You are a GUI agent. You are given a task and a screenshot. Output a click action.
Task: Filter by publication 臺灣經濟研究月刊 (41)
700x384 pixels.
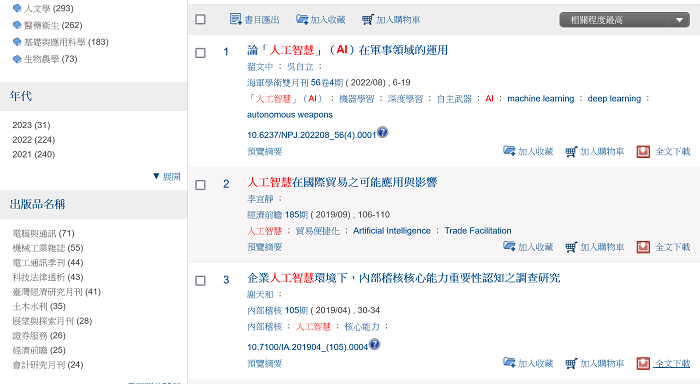(x=57, y=292)
